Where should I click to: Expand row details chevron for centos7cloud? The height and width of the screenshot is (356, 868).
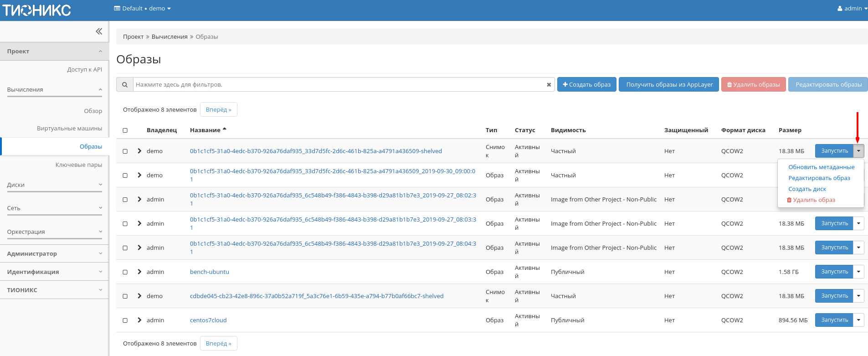[139, 320]
